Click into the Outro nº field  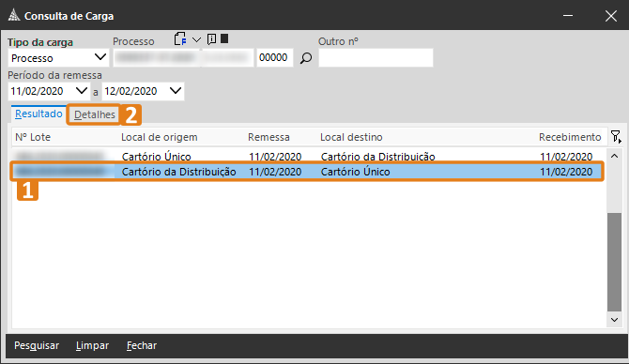point(376,58)
